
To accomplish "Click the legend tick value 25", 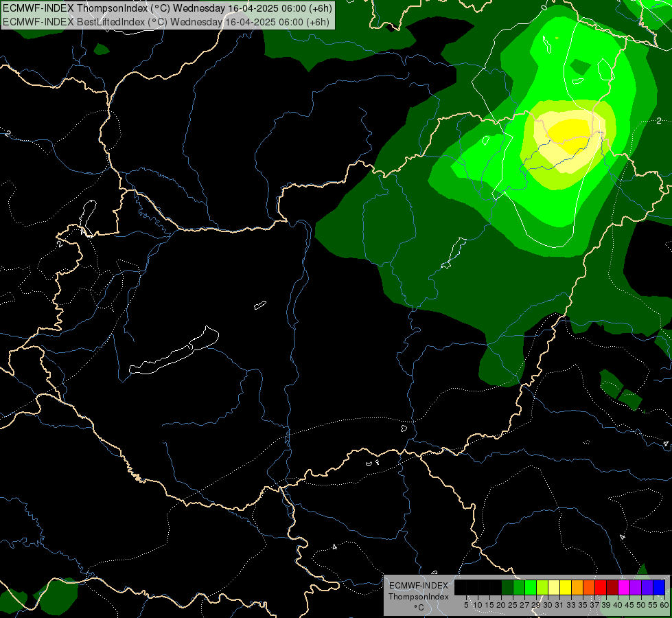I will (513, 605).
